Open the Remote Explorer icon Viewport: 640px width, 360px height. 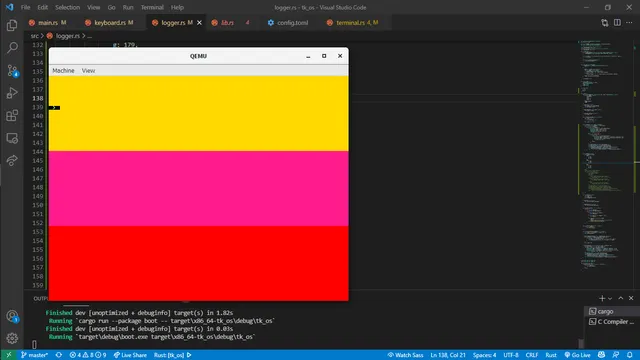[x=12, y=138]
